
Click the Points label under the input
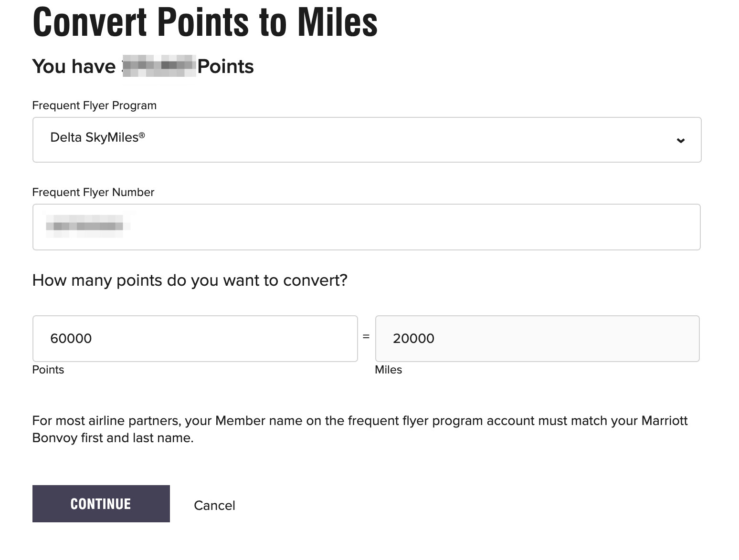click(48, 369)
